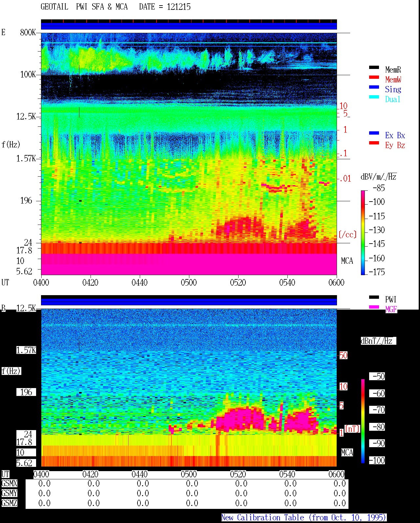Click the blue Sing legend swatch
Image resolution: width=420 pixels, height=523 pixels.
[x=374, y=87]
